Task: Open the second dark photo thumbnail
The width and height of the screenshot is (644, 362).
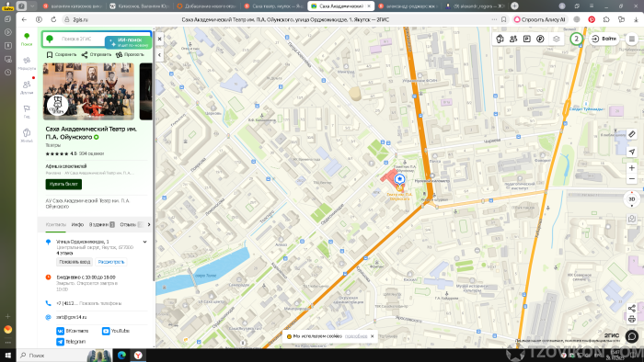Action: [145, 92]
